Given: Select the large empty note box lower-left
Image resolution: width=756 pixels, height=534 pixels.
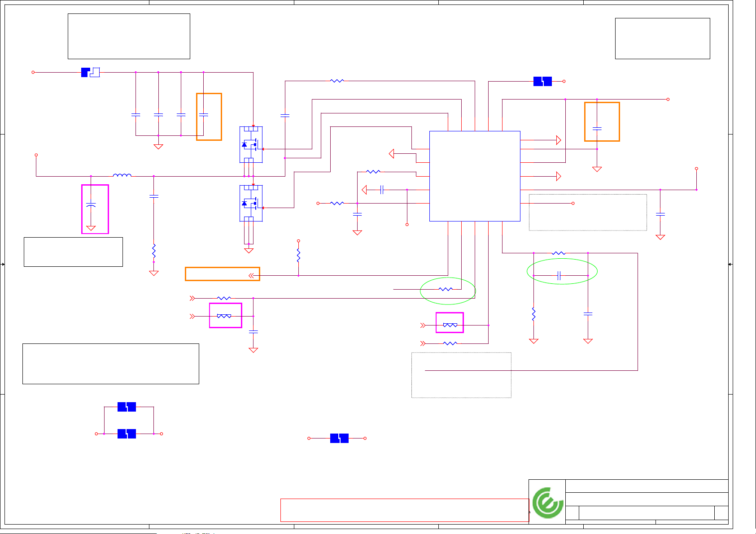Looking at the screenshot, I should coord(111,364).
